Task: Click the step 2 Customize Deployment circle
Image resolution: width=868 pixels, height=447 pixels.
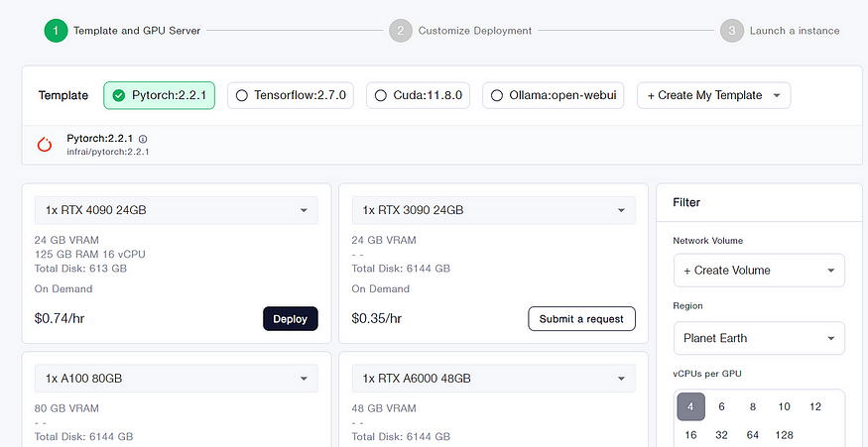Action: pos(400,31)
